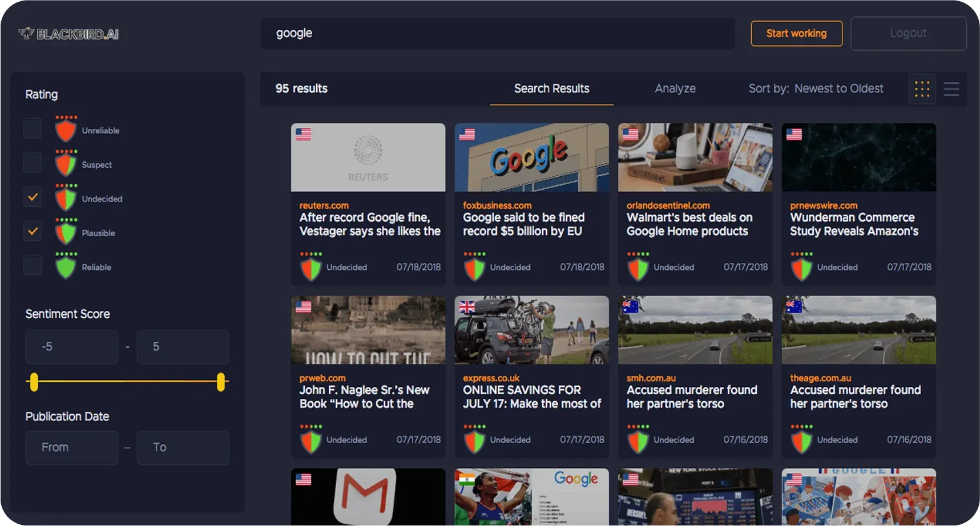Select the Search Results tab
Screen dimensions: 980x526
point(551,88)
